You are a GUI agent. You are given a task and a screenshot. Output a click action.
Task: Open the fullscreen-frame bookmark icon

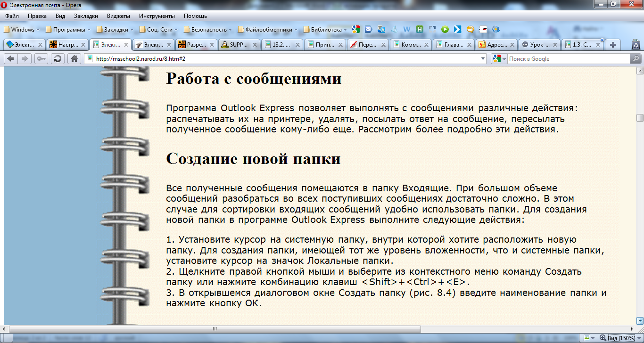pyautogui.click(x=432, y=29)
